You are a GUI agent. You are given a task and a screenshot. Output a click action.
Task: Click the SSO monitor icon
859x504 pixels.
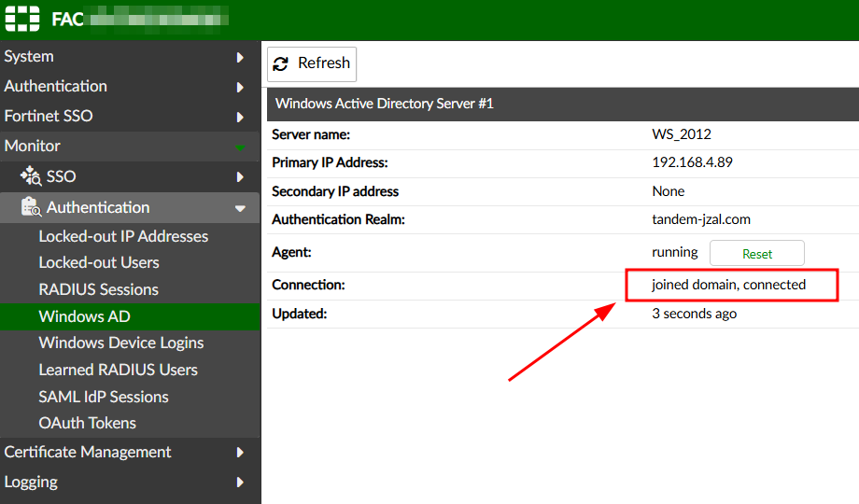coord(31,176)
